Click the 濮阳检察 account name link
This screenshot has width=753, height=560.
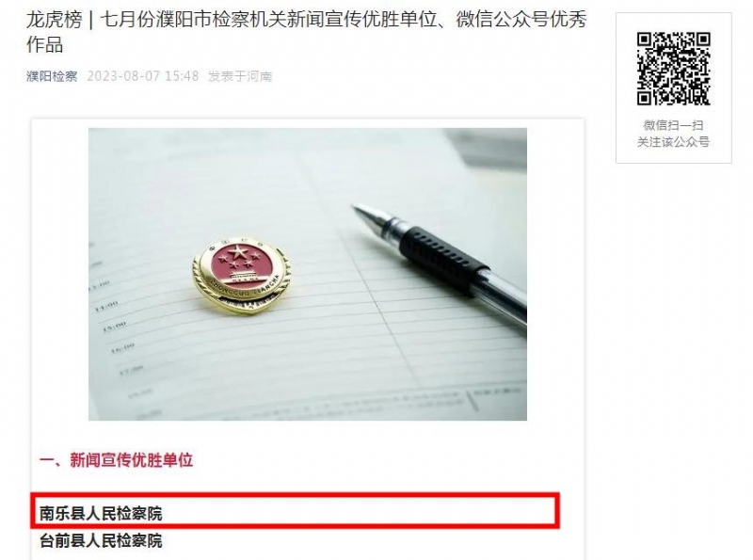click(x=52, y=76)
